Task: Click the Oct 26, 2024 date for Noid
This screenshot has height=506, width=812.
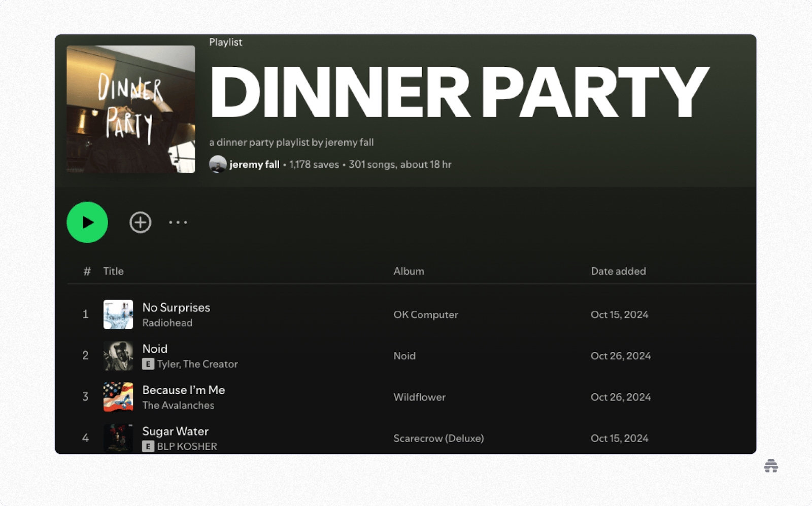Action: [x=621, y=356]
